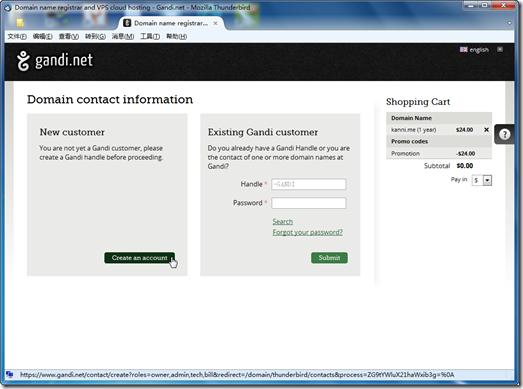
Task: Select the Domain name registrar tab
Action: [x=171, y=23]
